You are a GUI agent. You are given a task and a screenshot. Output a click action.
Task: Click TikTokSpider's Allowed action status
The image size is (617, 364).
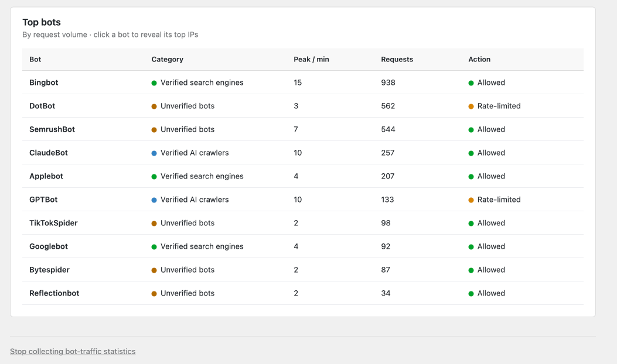[x=487, y=223]
